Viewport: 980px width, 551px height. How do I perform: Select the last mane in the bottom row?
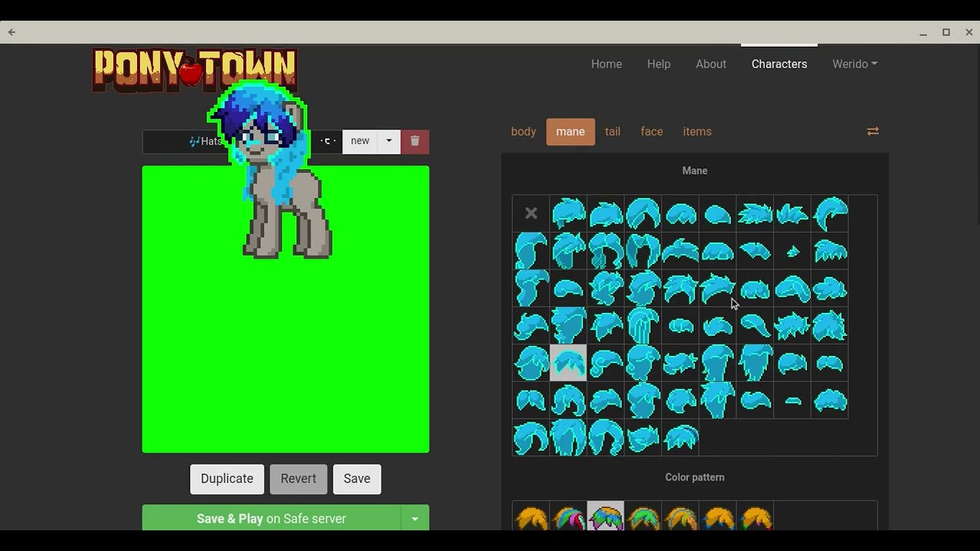[x=681, y=438]
